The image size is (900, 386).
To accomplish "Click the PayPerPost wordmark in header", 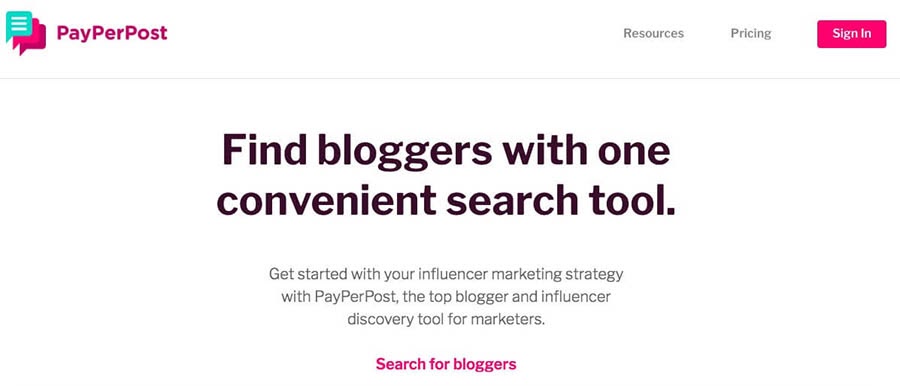I will pyautogui.click(x=112, y=33).
